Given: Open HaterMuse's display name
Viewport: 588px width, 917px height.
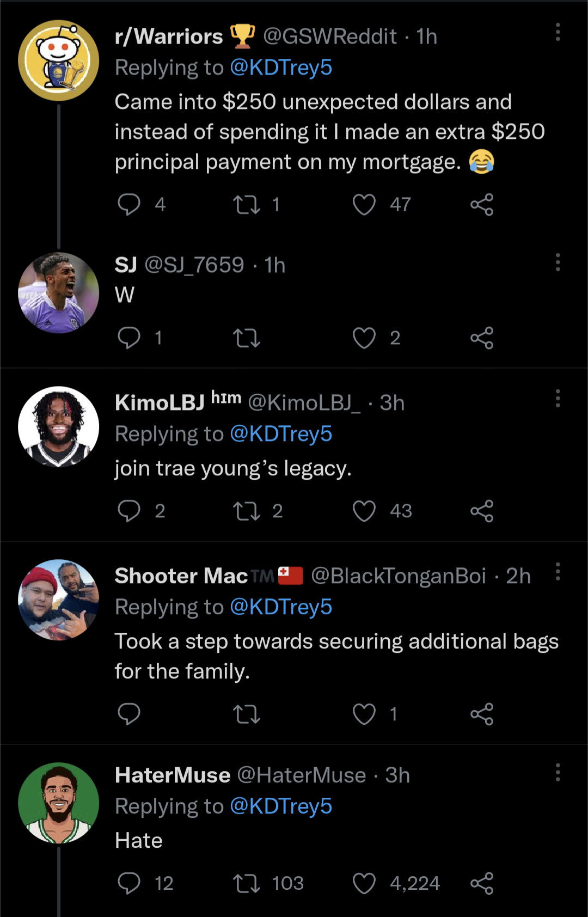Looking at the screenshot, I should click(173, 775).
